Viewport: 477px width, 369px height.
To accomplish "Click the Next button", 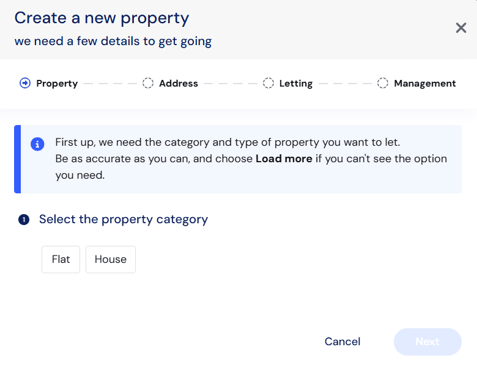I will [427, 342].
